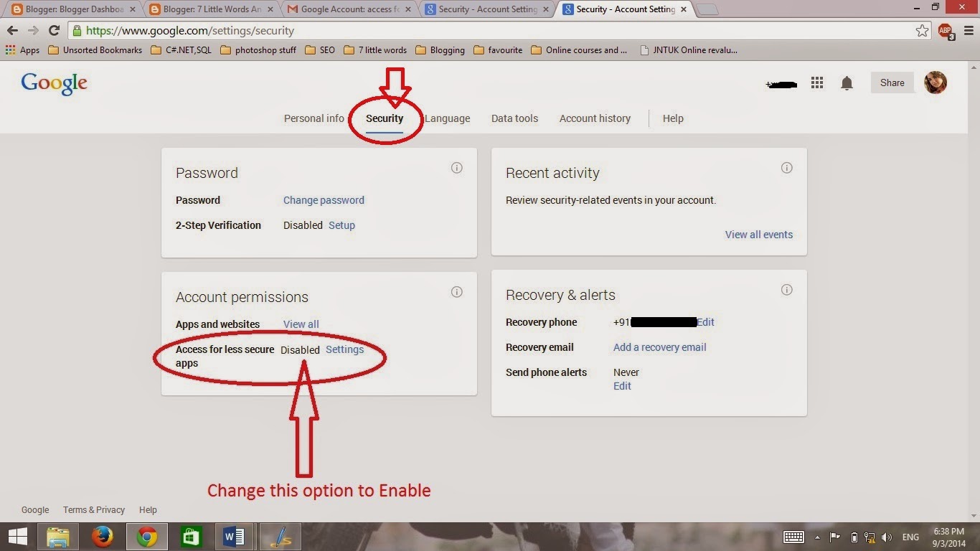
Task: Click the profile avatar picture
Action: pyautogui.click(x=936, y=83)
